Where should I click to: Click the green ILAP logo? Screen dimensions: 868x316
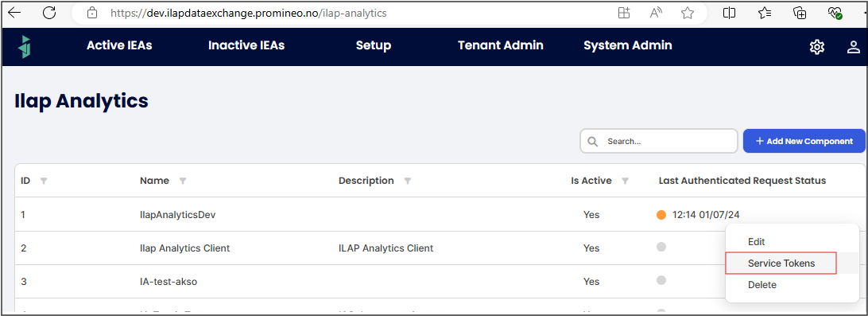pyautogui.click(x=24, y=47)
